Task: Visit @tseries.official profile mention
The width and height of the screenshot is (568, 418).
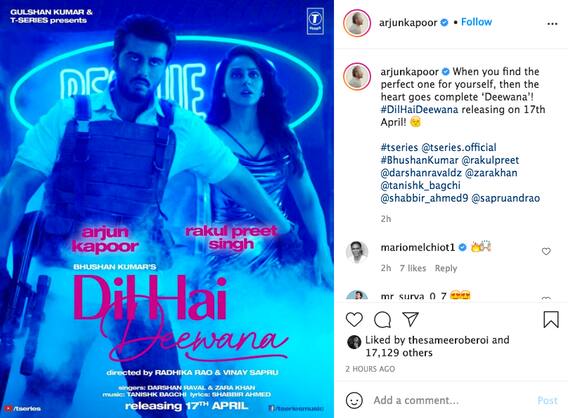Action: pos(459,147)
